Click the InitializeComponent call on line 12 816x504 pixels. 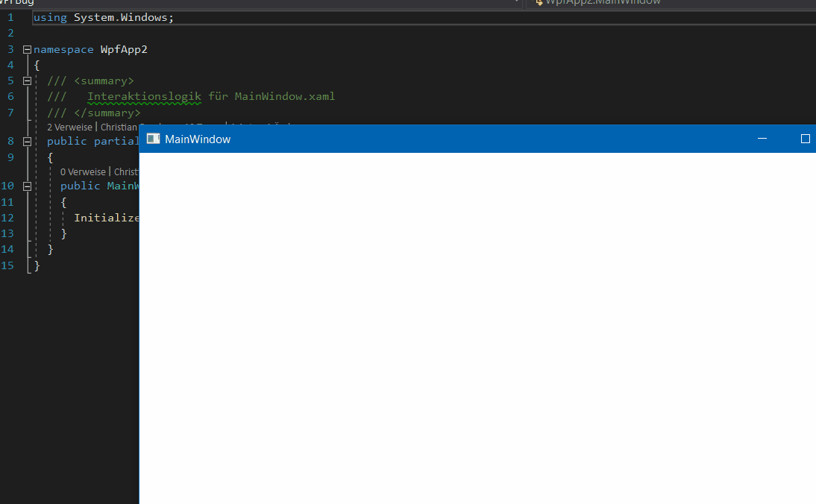click(107, 217)
